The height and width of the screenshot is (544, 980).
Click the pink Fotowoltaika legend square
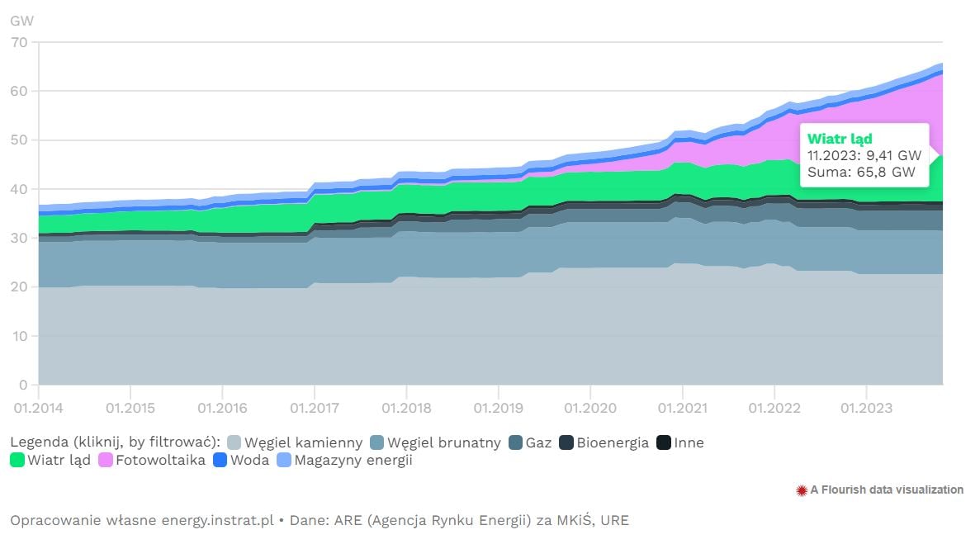106,461
